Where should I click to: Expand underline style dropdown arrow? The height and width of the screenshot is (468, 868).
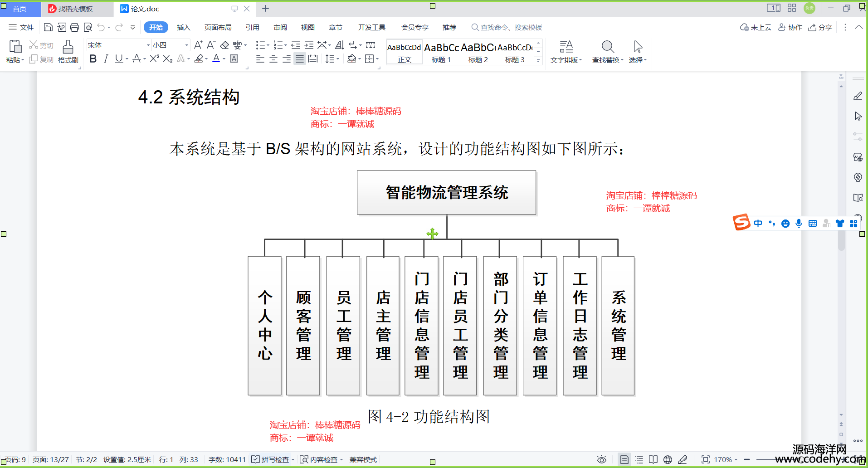(x=127, y=58)
